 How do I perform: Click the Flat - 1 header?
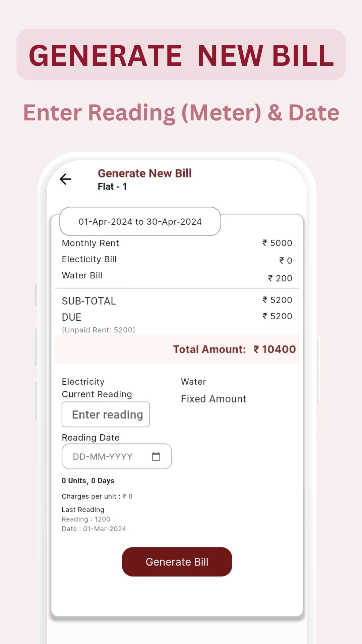click(112, 187)
